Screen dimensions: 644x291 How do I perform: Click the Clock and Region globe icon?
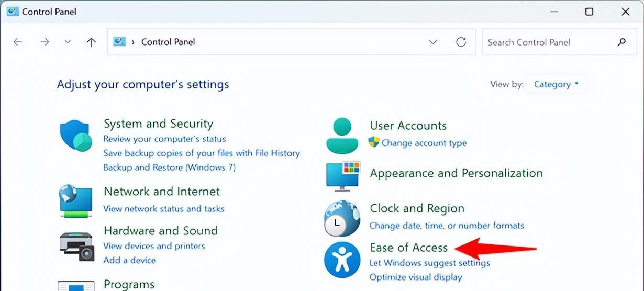click(x=342, y=218)
